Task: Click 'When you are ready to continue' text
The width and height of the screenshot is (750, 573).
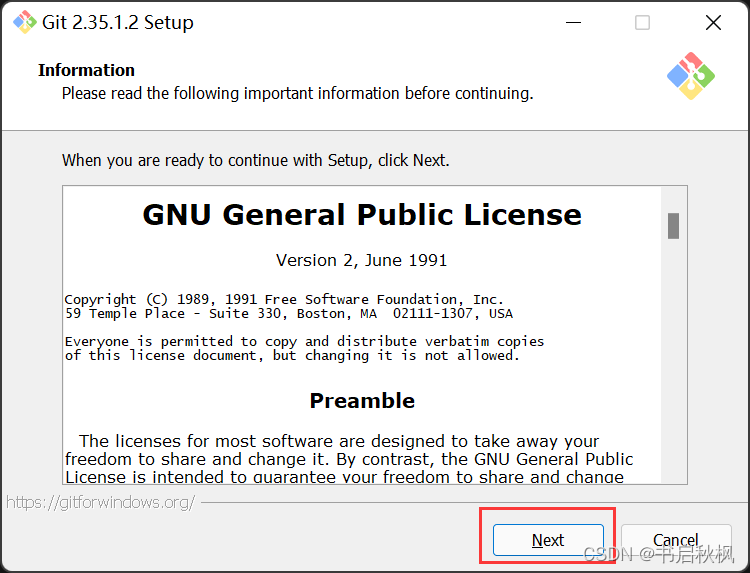Action: click(x=256, y=160)
